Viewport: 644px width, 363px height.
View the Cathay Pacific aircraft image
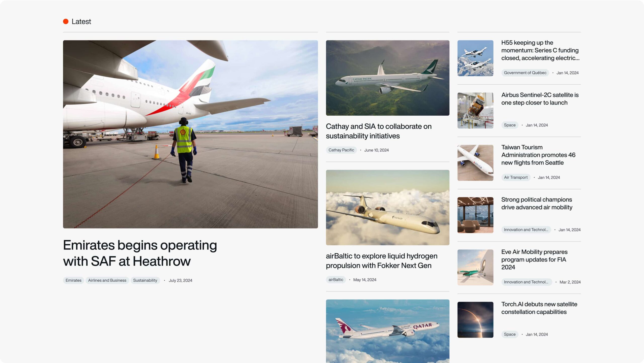pyautogui.click(x=388, y=78)
